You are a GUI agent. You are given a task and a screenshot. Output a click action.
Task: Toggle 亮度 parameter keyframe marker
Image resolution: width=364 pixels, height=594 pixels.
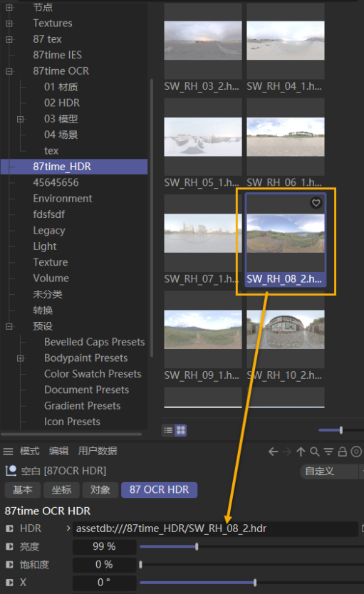click(9, 547)
